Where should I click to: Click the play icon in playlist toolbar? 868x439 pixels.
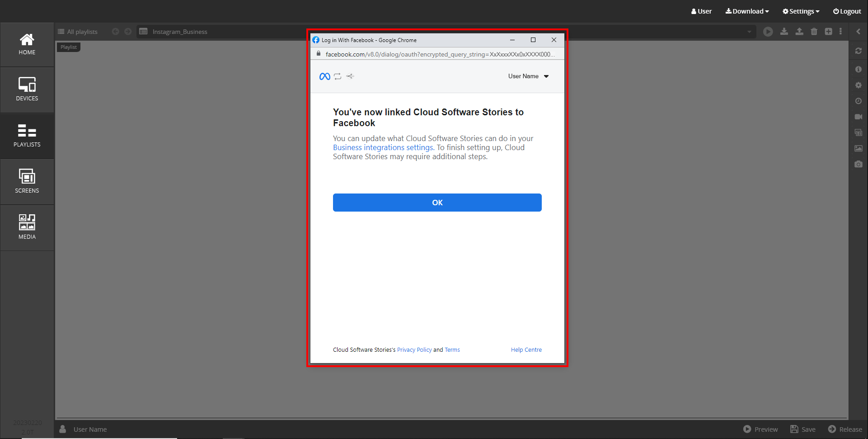[768, 32]
